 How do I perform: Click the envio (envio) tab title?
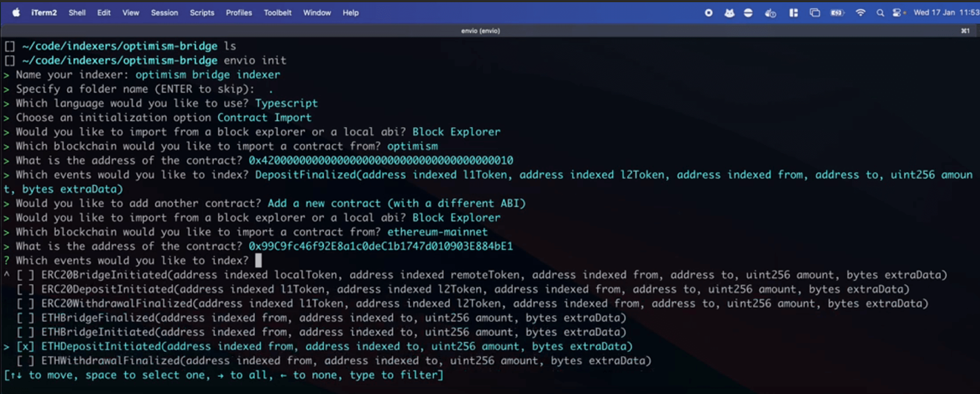(x=480, y=31)
